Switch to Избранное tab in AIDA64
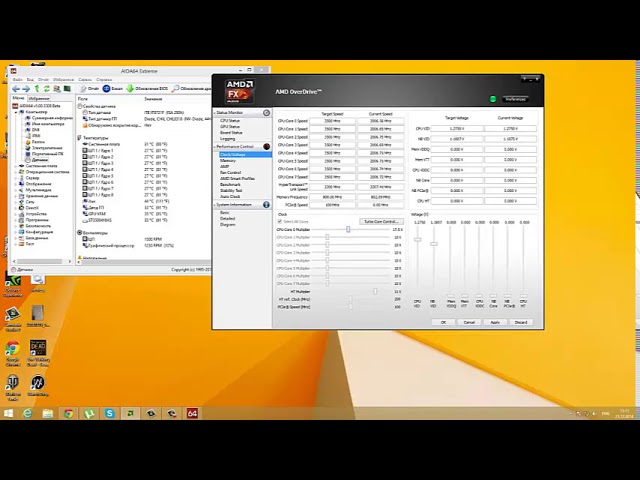This screenshot has height=480, width=640. click(39, 98)
